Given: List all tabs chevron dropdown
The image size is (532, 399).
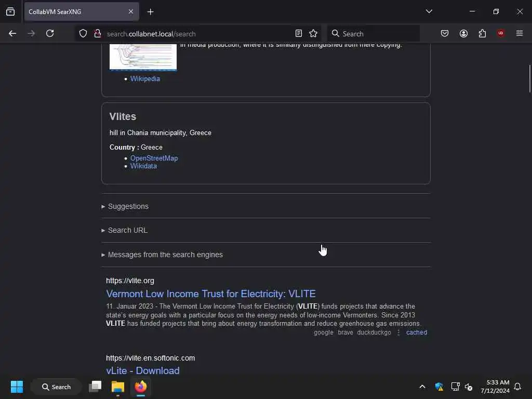Looking at the screenshot, I should pyautogui.click(x=429, y=11).
